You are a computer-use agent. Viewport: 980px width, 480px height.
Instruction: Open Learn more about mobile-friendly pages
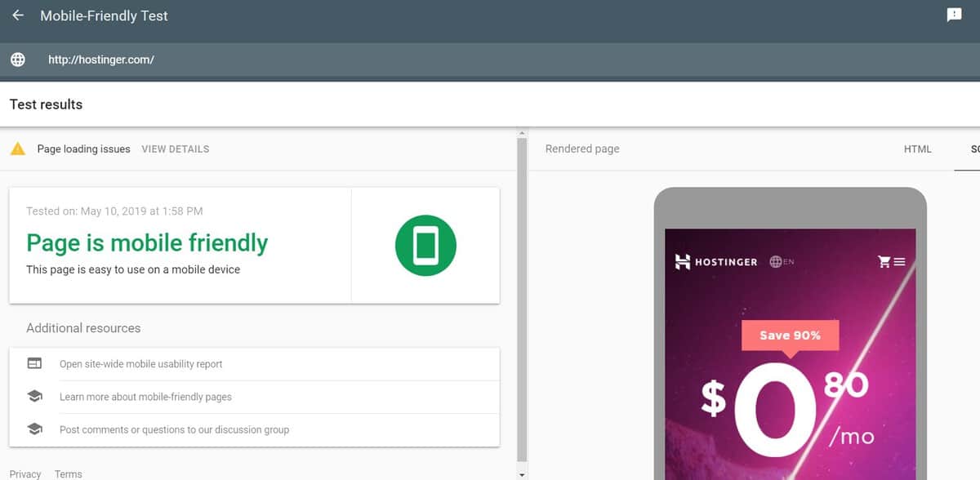[145, 397]
